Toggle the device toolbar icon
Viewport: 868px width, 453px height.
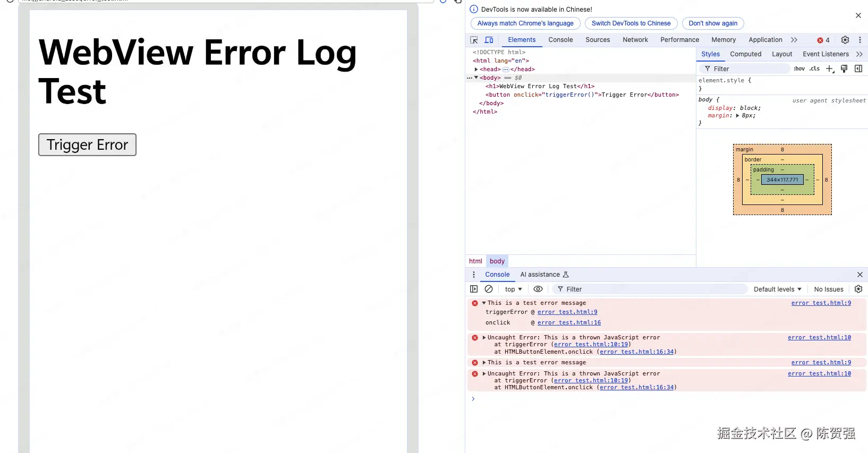[489, 40]
